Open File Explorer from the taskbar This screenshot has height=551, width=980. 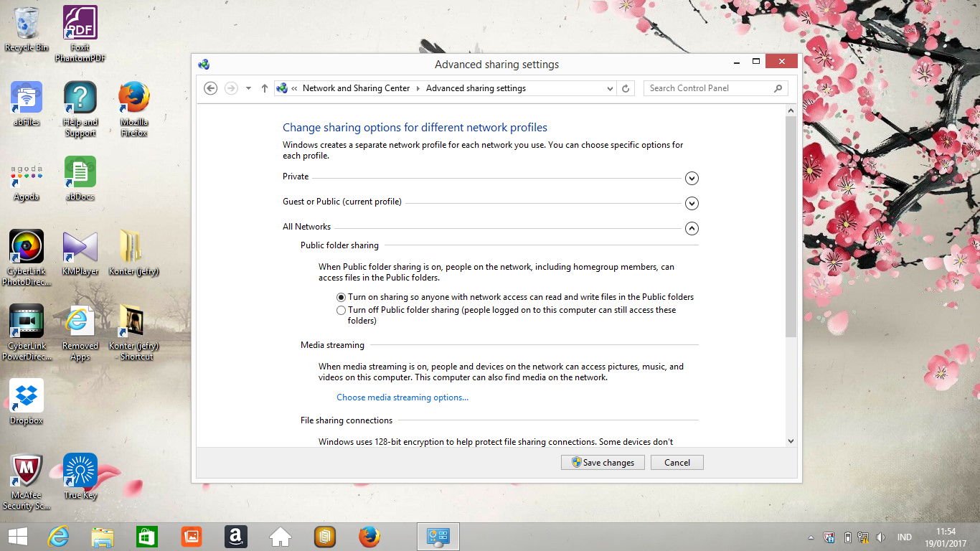103,536
